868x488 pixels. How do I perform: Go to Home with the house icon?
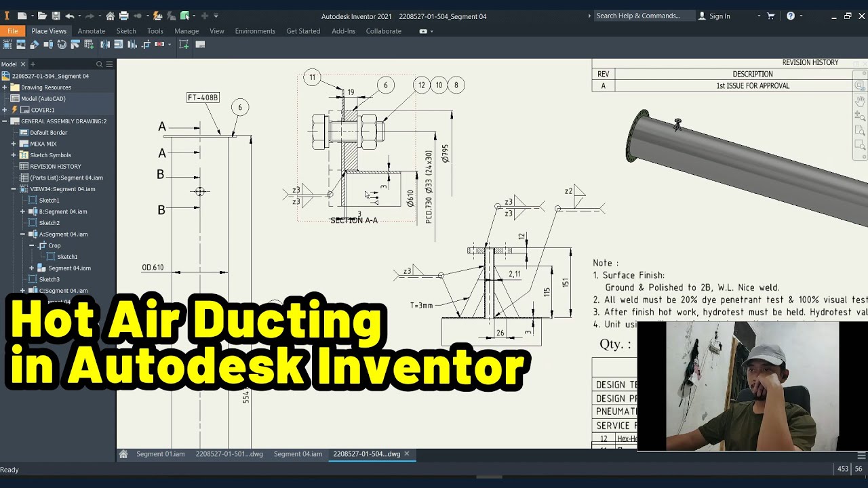tap(110, 16)
